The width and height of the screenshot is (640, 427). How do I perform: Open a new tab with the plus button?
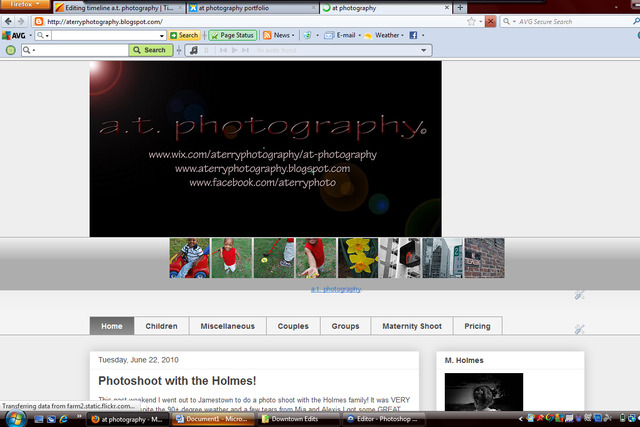(460, 7)
